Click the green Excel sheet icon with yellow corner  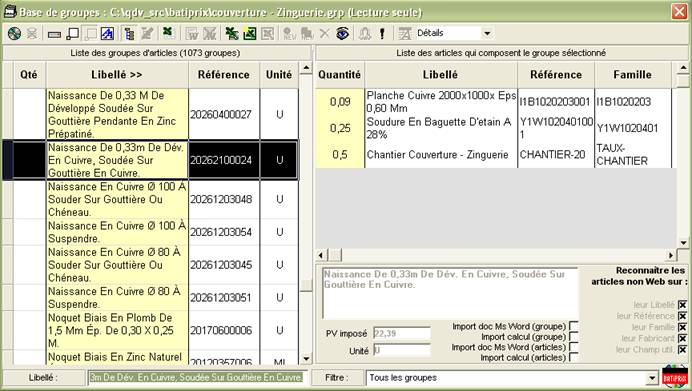tap(249, 34)
